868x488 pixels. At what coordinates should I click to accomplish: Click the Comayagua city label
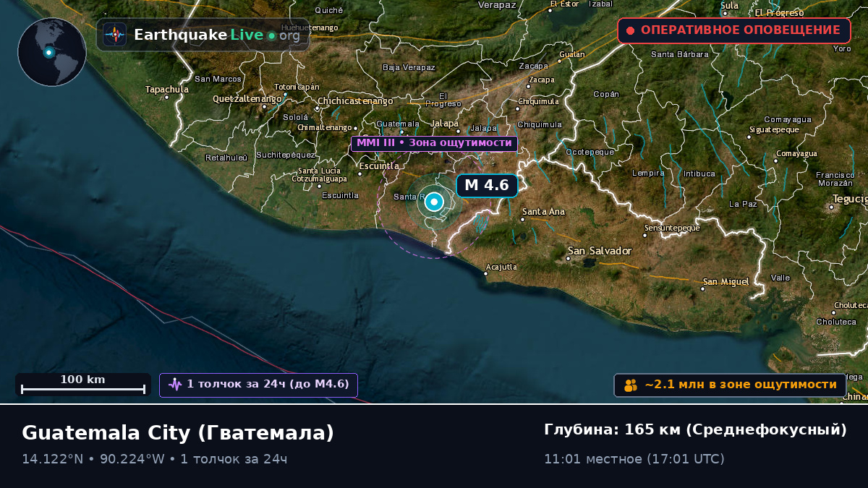796,153
